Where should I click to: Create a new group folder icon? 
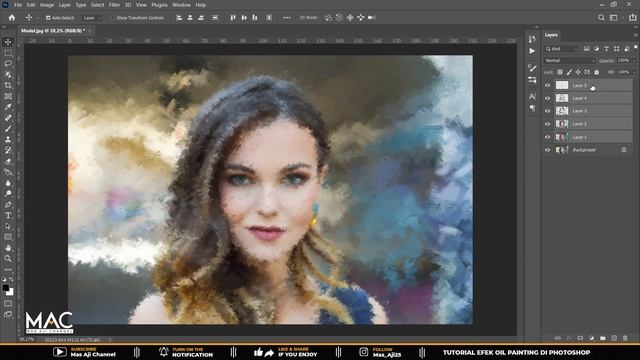point(603,338)
